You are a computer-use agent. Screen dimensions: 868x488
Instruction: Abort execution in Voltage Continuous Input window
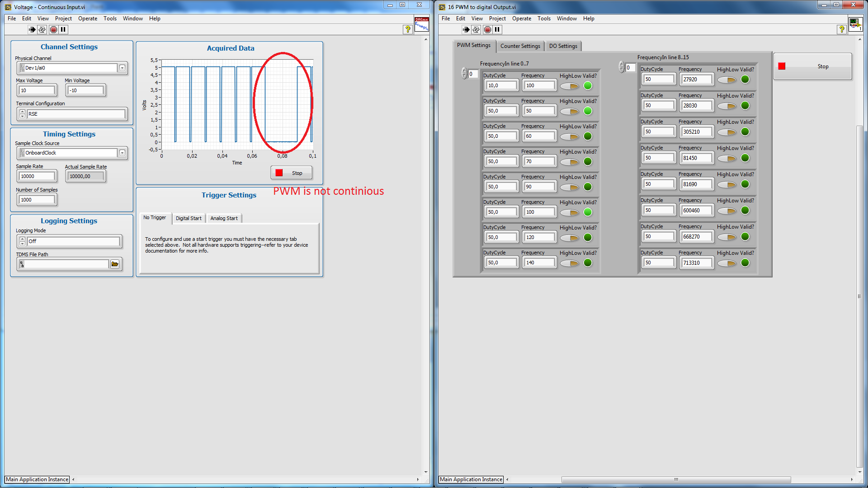(53, 29)
